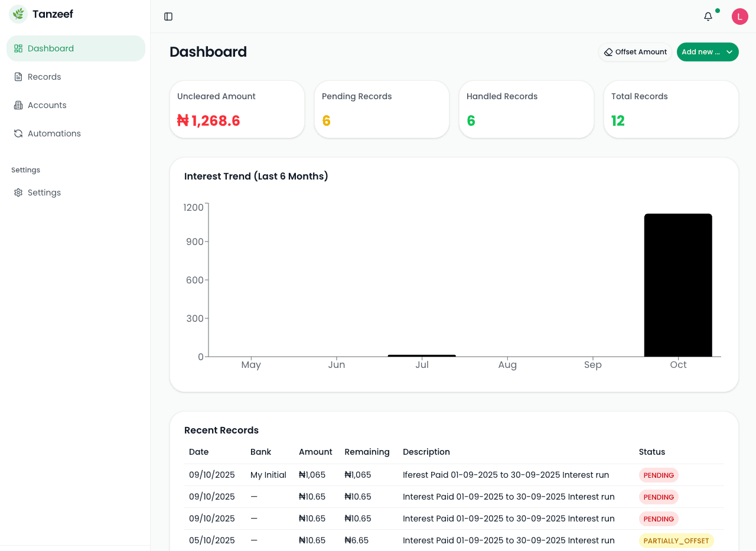Image resolution: width=756 pixels, height=551 pixels.
Task: Expand the Status column header options
Action: click(652, 452)
